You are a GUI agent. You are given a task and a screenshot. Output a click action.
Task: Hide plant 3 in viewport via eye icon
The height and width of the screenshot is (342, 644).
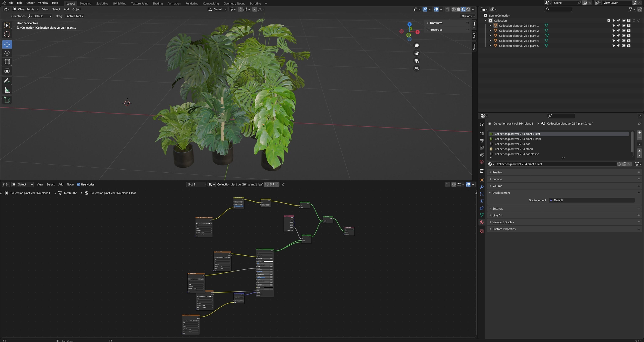619,35
